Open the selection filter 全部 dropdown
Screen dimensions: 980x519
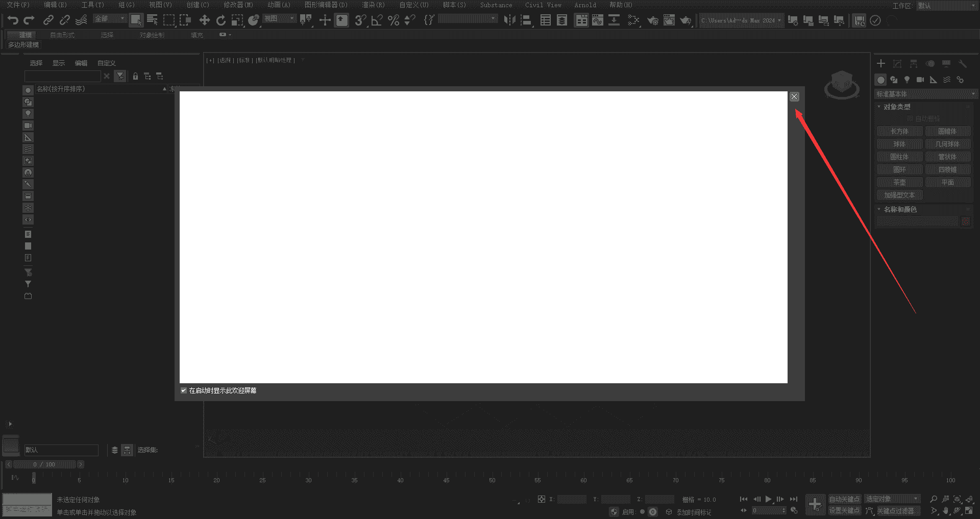tap(110, 18)
